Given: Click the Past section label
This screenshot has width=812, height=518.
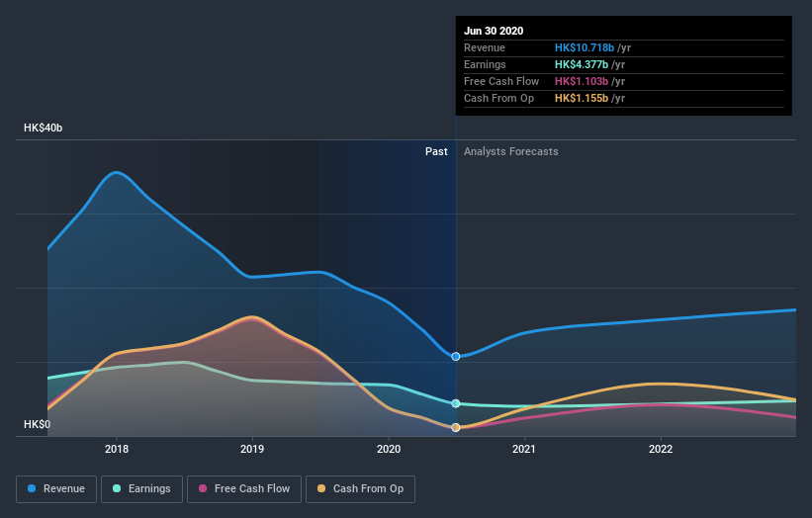Looking at the screenshot, I should (x=436, y=151).
